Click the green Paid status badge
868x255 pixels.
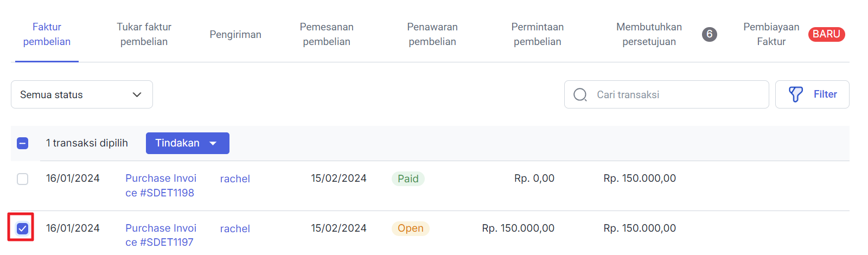(408, 178)
